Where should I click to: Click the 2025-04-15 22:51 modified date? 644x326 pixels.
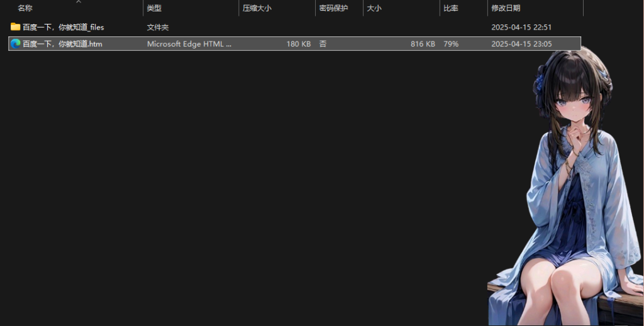pos(521,28)
